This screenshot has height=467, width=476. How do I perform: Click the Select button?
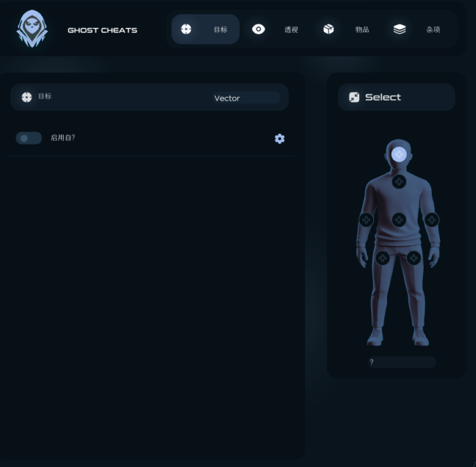(396, 97)
